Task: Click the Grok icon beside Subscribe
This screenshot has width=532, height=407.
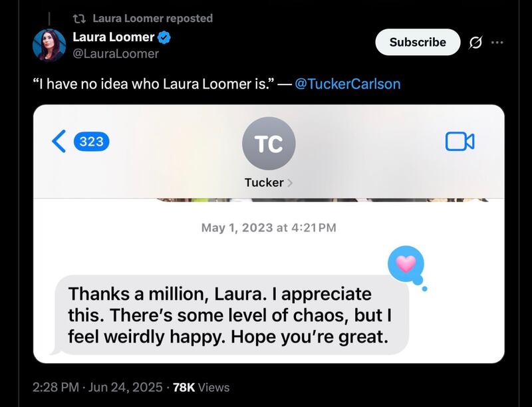Action: (475, 43)
